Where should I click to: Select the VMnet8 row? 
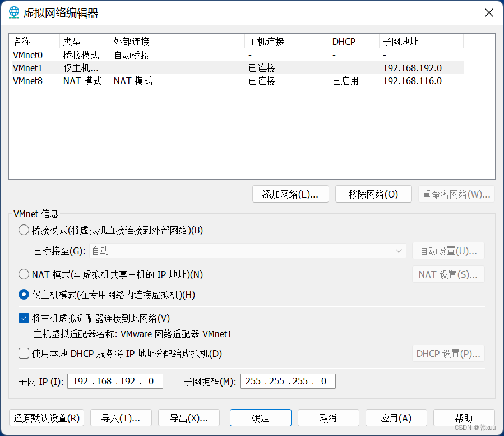(238, 81)
